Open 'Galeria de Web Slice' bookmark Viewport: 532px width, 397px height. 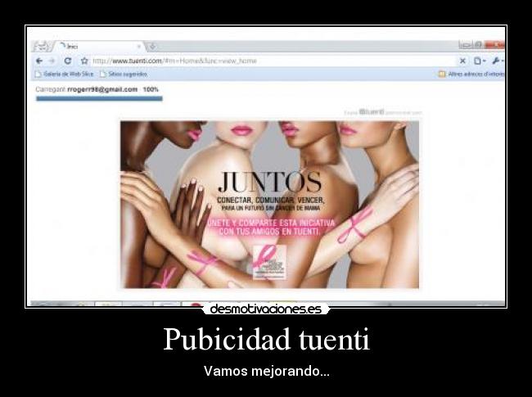[x=65, y=74]
